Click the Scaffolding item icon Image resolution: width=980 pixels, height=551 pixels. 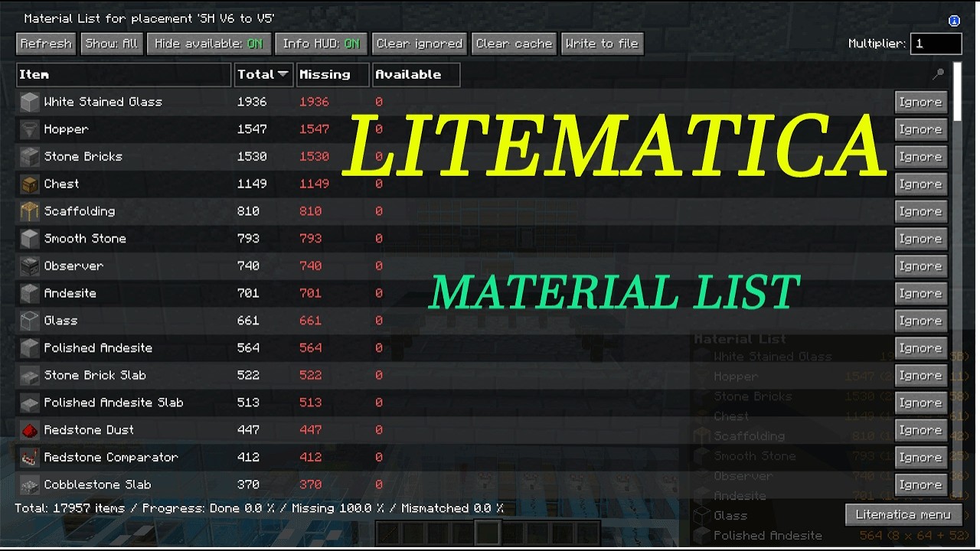29,211
